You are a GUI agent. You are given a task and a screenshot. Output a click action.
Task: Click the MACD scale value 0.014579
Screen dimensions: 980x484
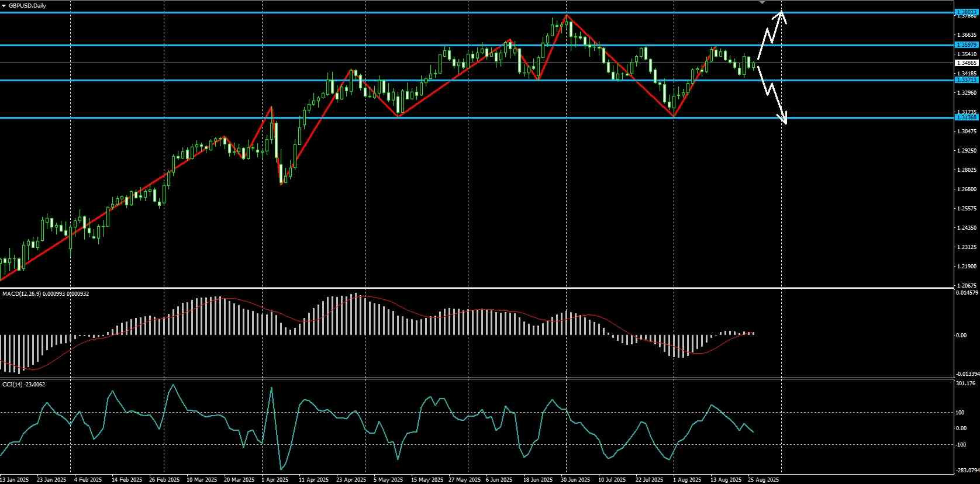(967, 292)
